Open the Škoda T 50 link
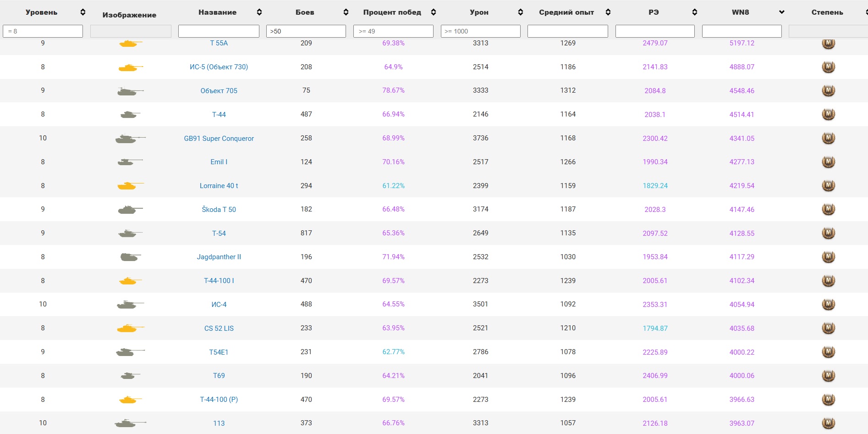This screenshot has width=868, height=434. point(219,210)
